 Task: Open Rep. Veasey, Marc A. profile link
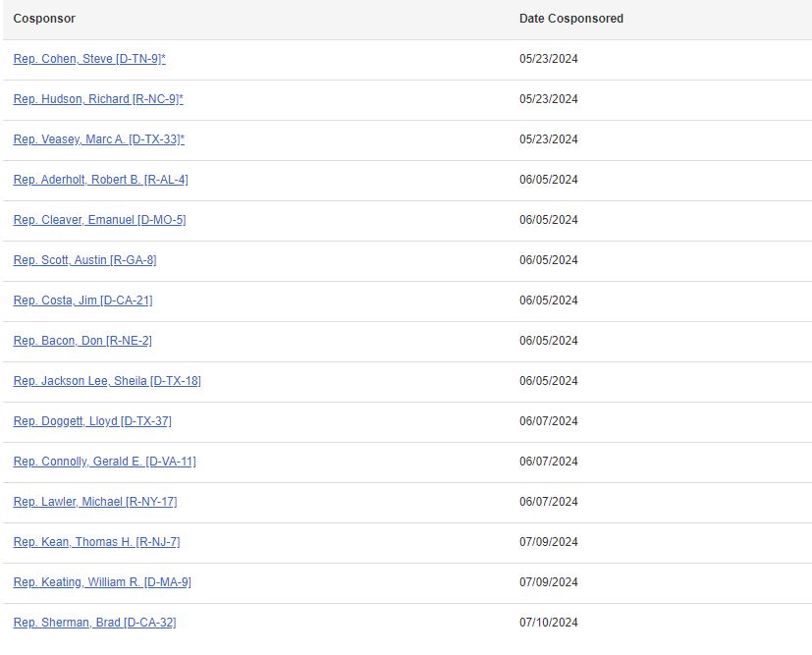pos(98,139)
